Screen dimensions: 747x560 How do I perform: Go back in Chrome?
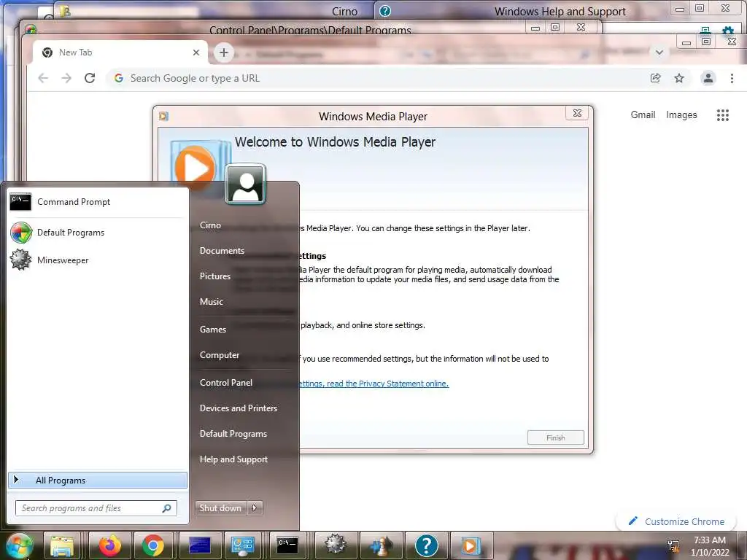43,78
